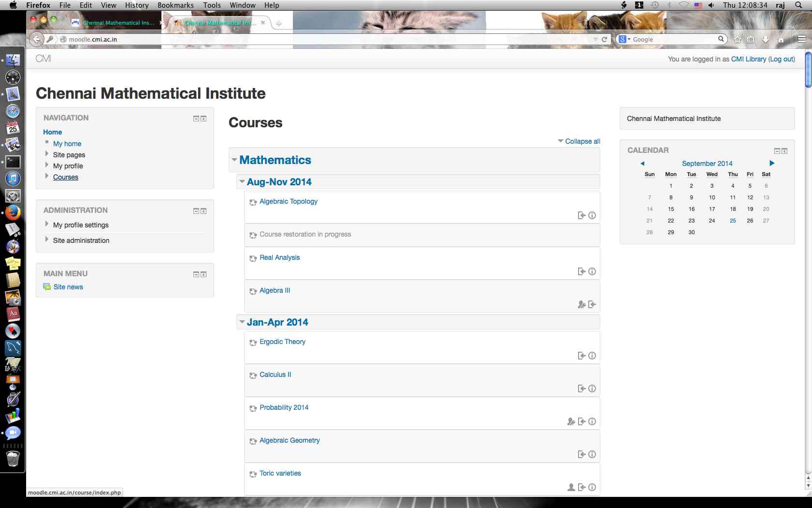
Task: Open the CMI Library profile link
Action: 749,59
